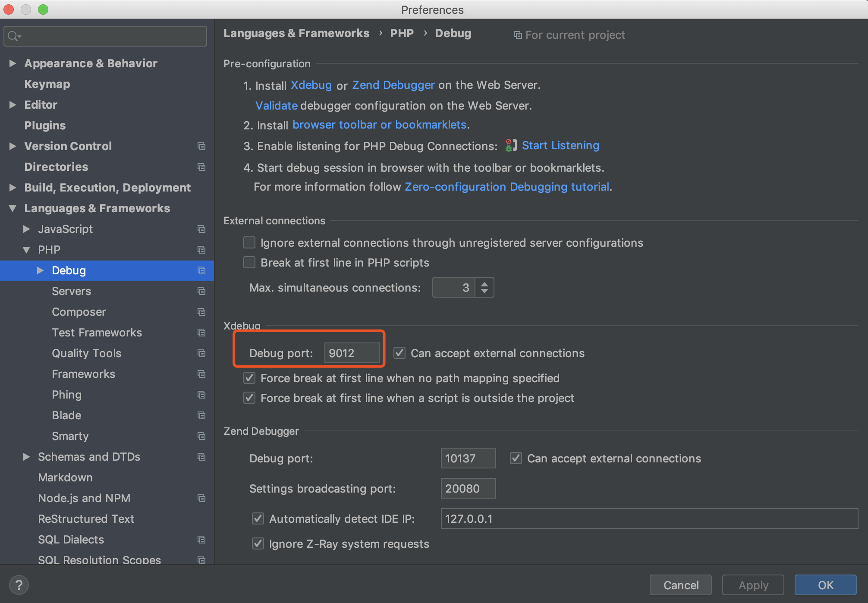Click the Start Listening phone-bug icon
The height and width of the screenshot is (603, 868).
coord(510,145)
